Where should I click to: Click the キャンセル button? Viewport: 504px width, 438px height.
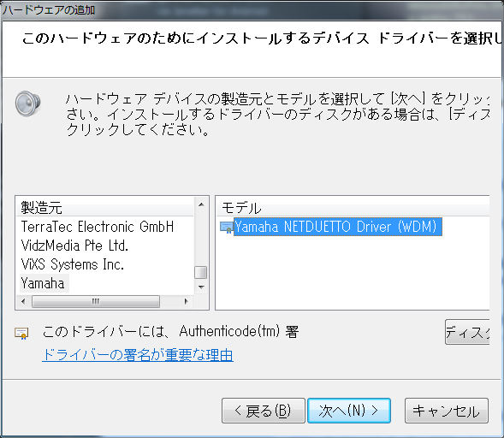pos(447,411)
